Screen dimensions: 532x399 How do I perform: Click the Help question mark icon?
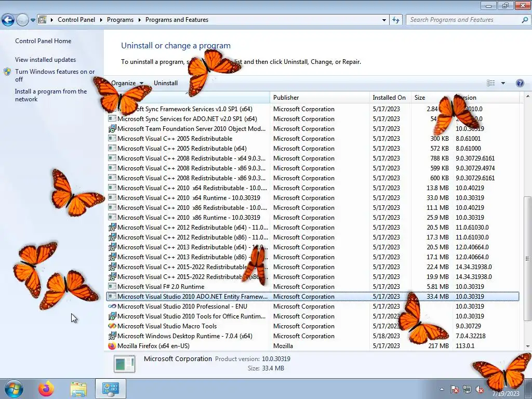pos(520,83)
